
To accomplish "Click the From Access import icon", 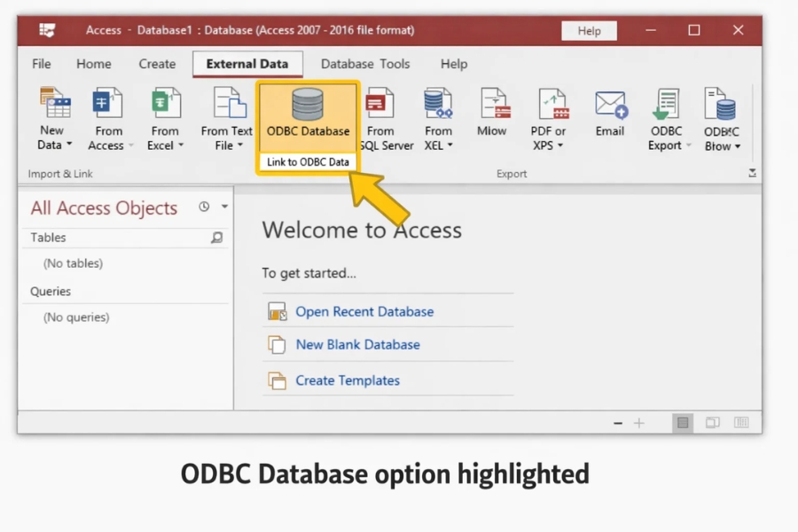I will [108, 115].
